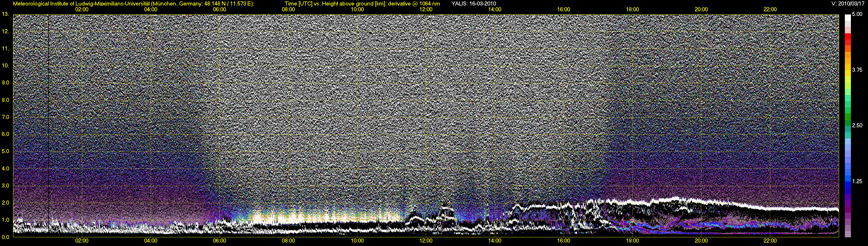The width and height of the screenshot is (868, 246).
Task: Click the 06:00 label on the top axis
Action: [x=220, y=10]
